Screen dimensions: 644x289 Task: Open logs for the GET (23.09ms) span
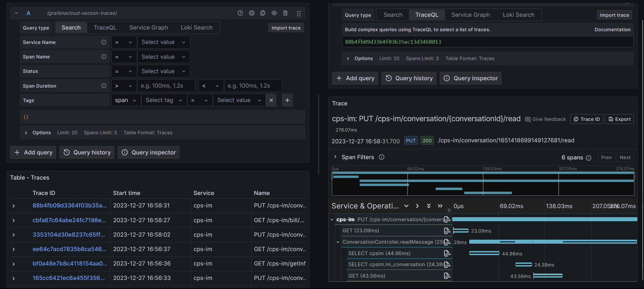pyautogui.click(x=447, y=231)
